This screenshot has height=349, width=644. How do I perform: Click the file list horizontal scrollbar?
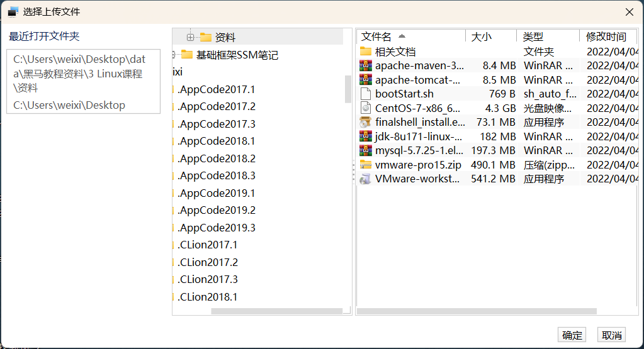click(x=477, y=311)
